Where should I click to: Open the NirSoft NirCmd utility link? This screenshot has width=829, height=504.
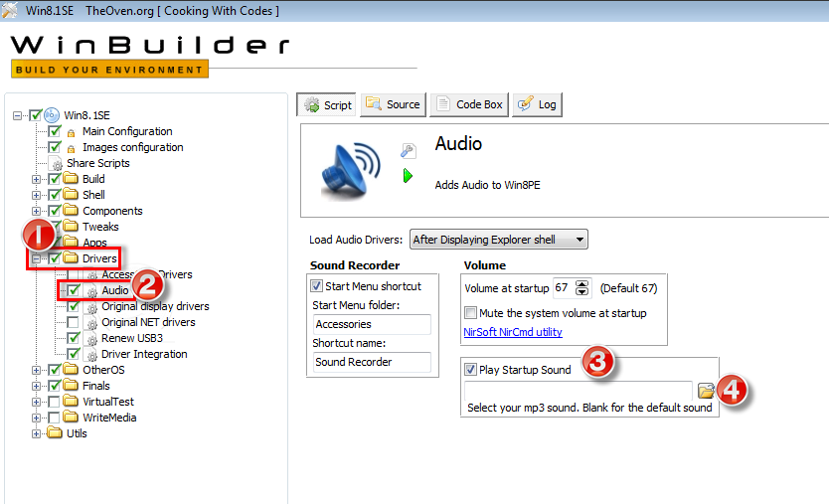click(x=512, y=332)
